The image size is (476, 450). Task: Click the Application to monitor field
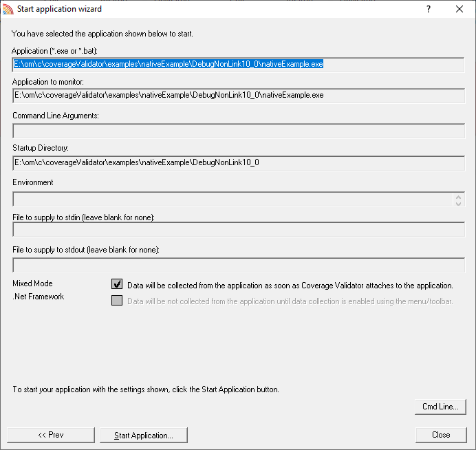(x=239, y=96)
